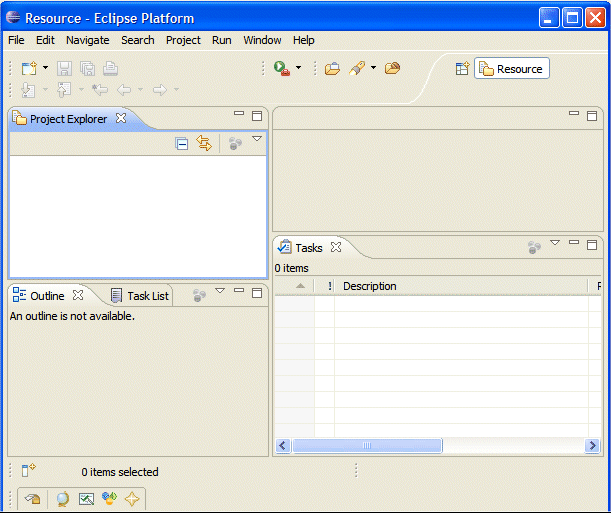Sort by the Description column header
The height and width of the screenshot is (513, 611).
pyautogui.click(x=461, y=286)
